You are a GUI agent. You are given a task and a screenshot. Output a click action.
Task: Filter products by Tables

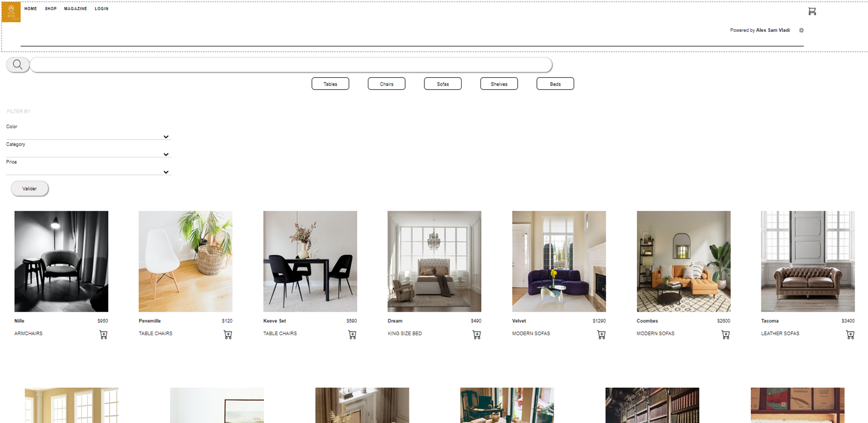click(330, 84)
